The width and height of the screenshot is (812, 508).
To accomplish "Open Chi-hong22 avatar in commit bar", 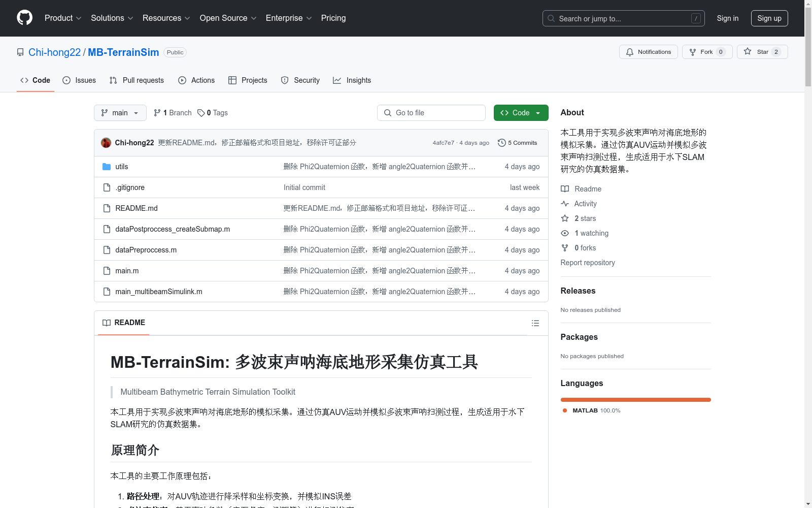I will (106, 143).
